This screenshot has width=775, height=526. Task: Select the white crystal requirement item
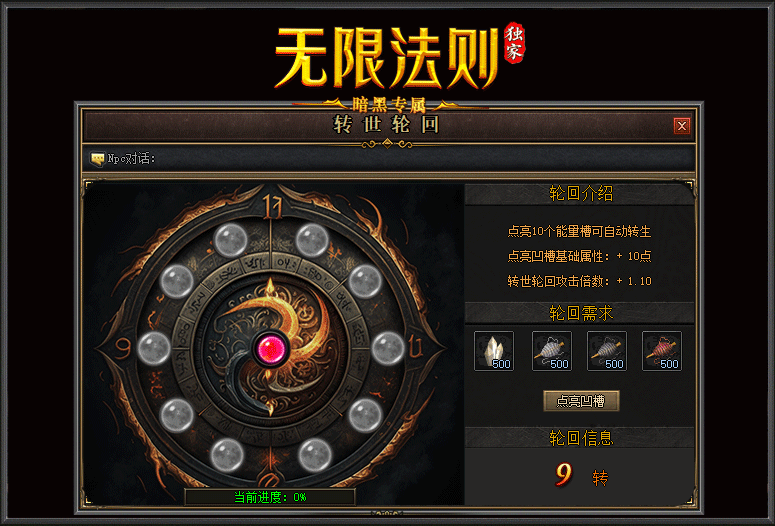[494, 351]
